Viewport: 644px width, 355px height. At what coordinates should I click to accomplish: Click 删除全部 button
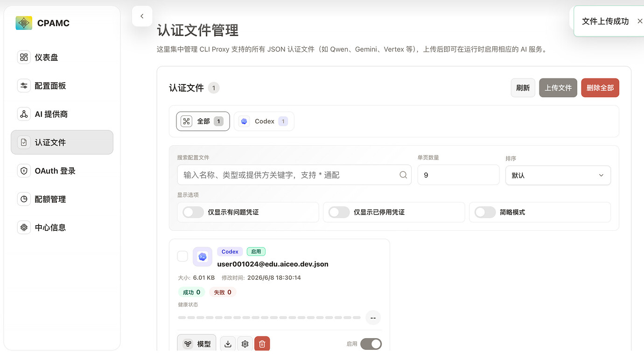click(x=600, y=88)
